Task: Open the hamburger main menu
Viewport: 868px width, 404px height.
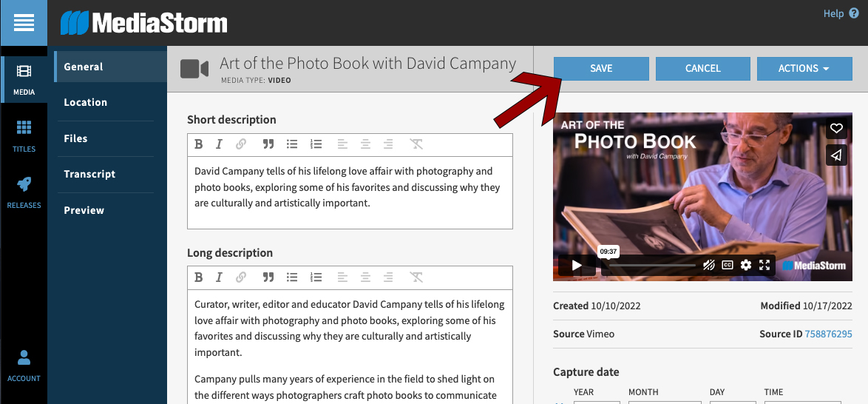Action: click(x=24, y=23)
